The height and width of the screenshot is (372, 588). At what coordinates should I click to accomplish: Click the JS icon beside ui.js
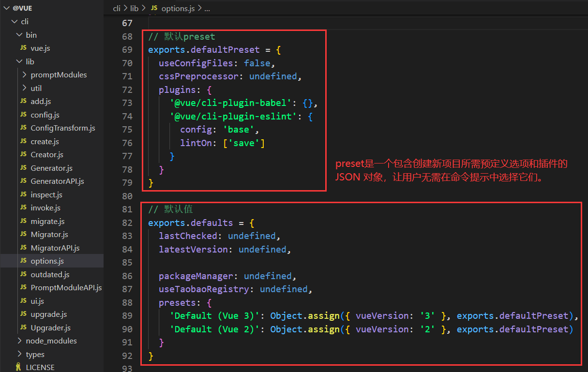[23, 301]
